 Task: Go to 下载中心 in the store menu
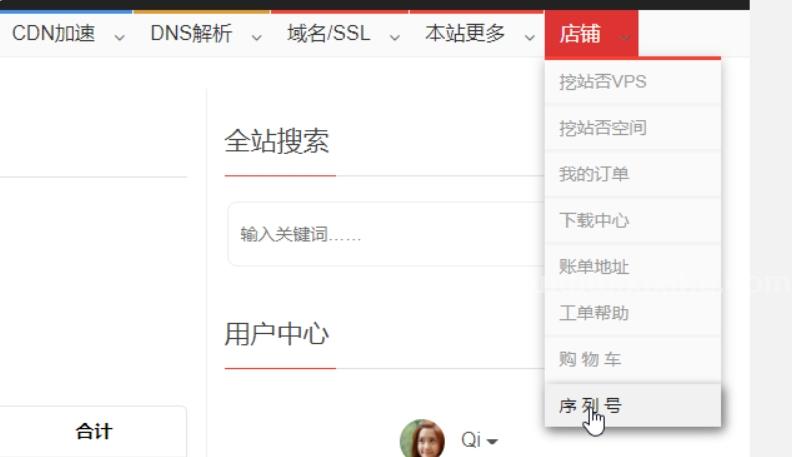pyautogui.click(x=594, y=220)
